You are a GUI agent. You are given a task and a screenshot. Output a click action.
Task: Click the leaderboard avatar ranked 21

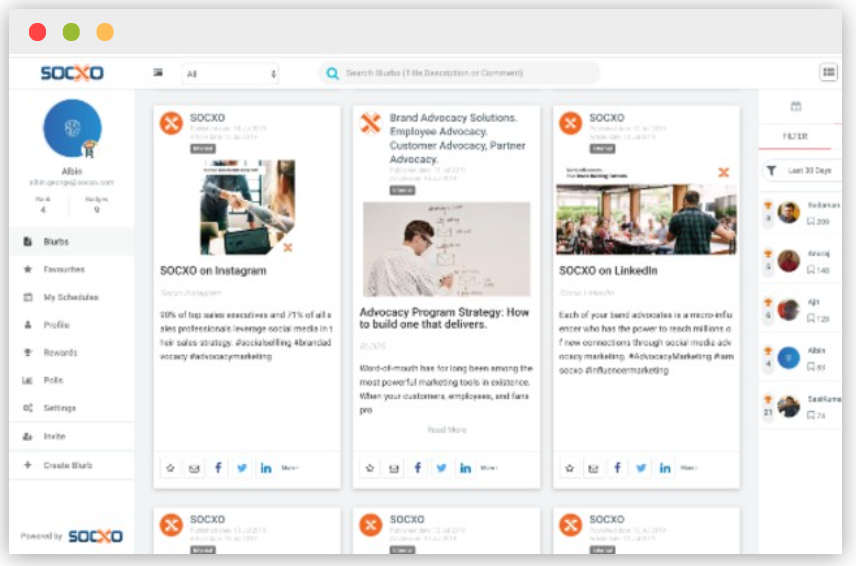pos(788,407)
